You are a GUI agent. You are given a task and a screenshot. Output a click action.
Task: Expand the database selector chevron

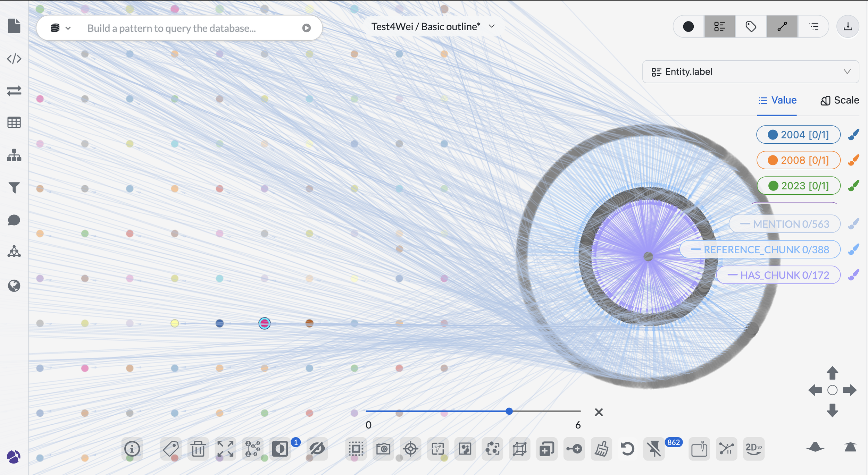point(68,28)
